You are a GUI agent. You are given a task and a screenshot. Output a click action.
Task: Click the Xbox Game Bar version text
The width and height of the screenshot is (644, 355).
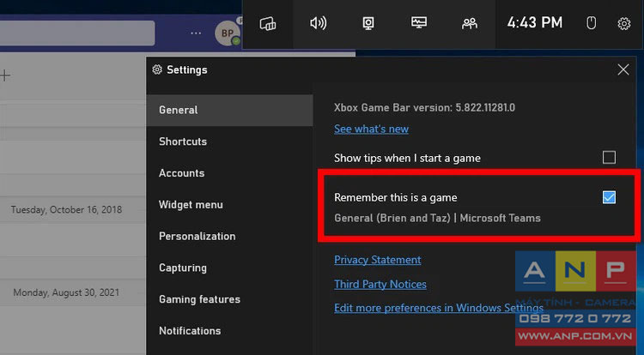click(424, 108)
